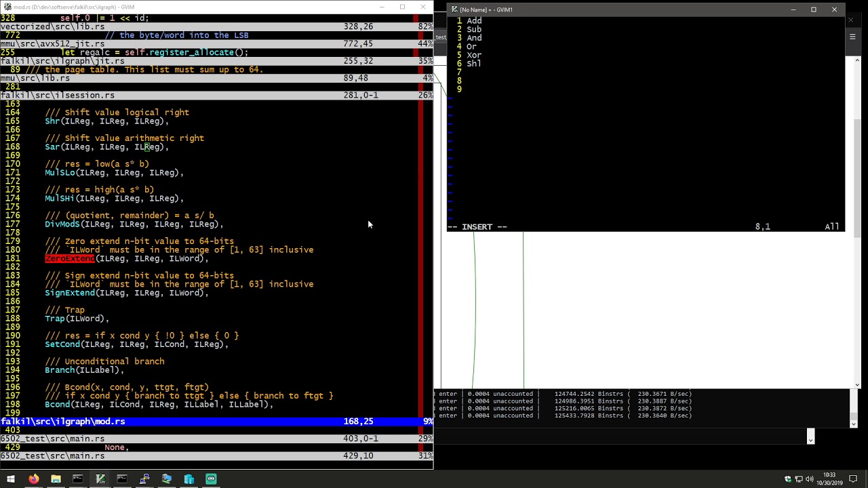
Task: Click the 'Add' line in GVIM1
Action: pyautogui.click(x=474, y=21)
